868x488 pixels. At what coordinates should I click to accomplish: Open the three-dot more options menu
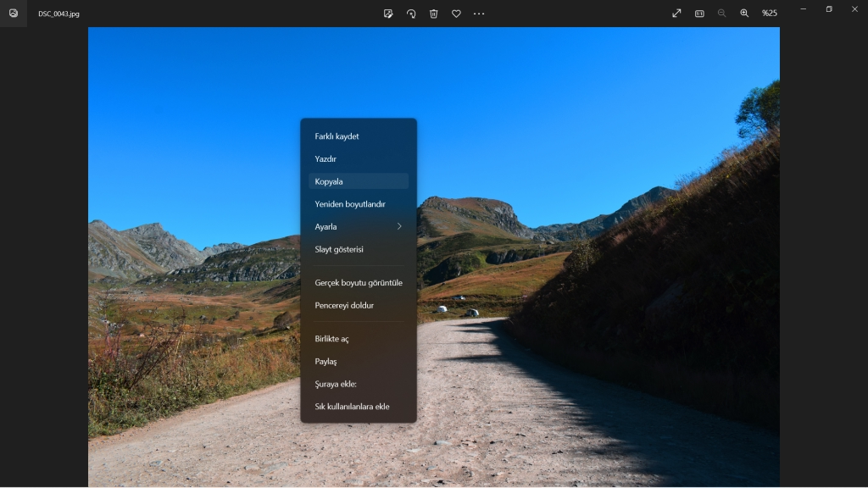pyautogui.click(x=479, y=14)
